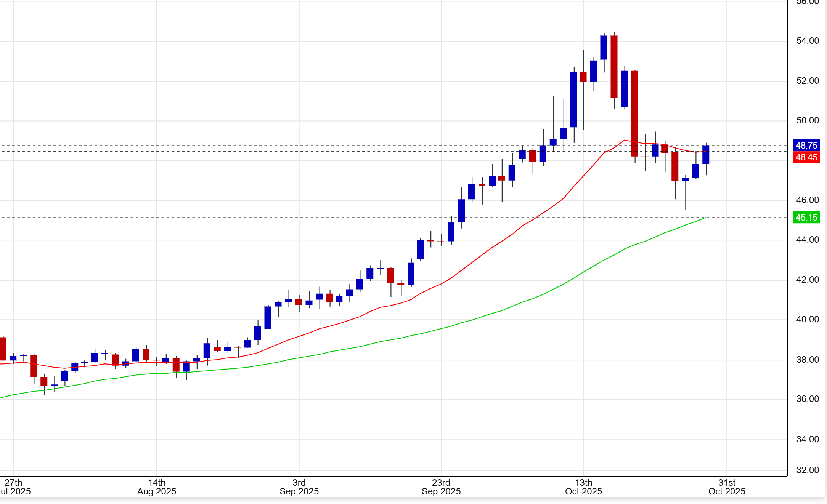Click the 23rd Sep 2025 date label

(x=441, y=487)
